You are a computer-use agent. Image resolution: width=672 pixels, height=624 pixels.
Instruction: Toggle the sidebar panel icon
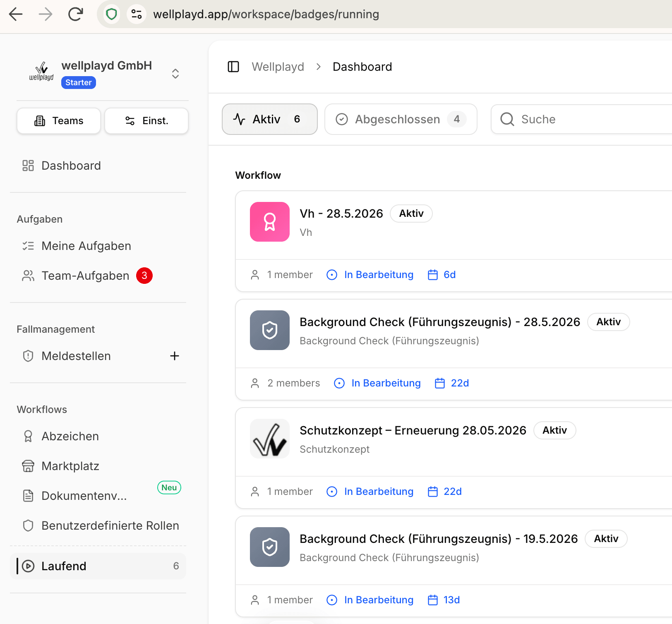[233, 67]
